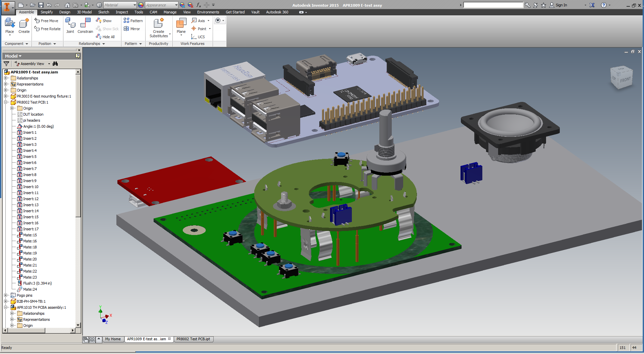Click the Clear appearance override icon
Screen dimensions: 644x354
190,5
